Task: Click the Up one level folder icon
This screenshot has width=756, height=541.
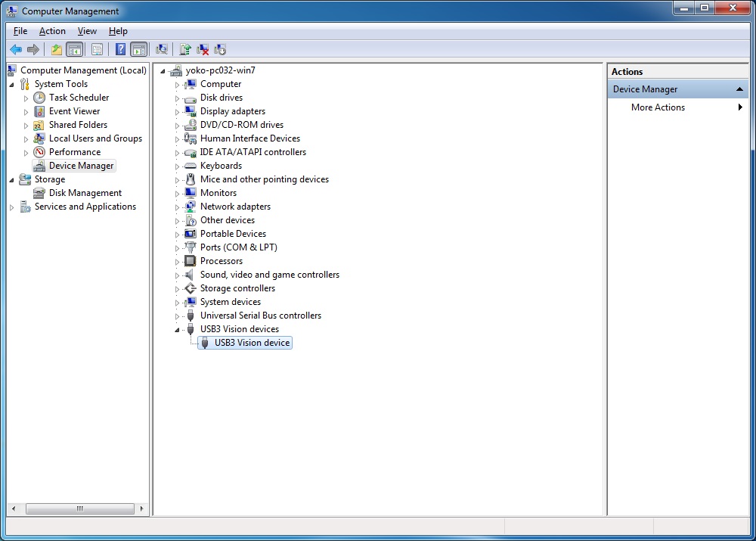Action: click(x=57, y=49)
